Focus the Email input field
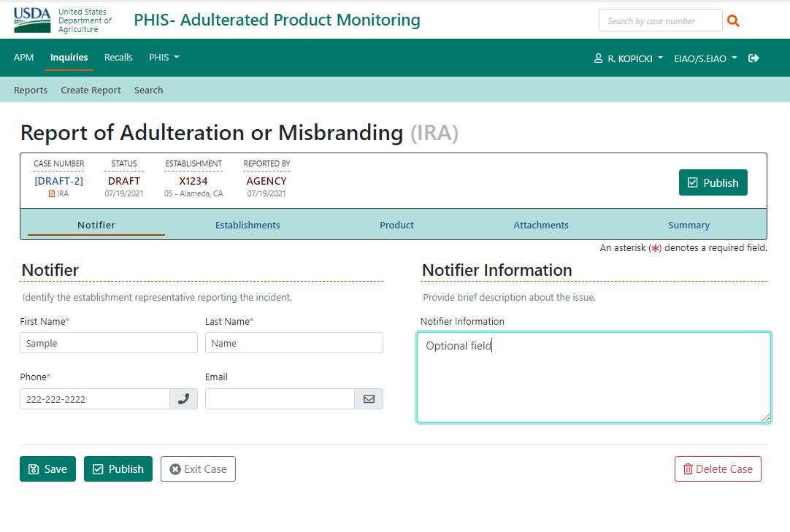Screen dimensions: 790x532 click(280, 399)
